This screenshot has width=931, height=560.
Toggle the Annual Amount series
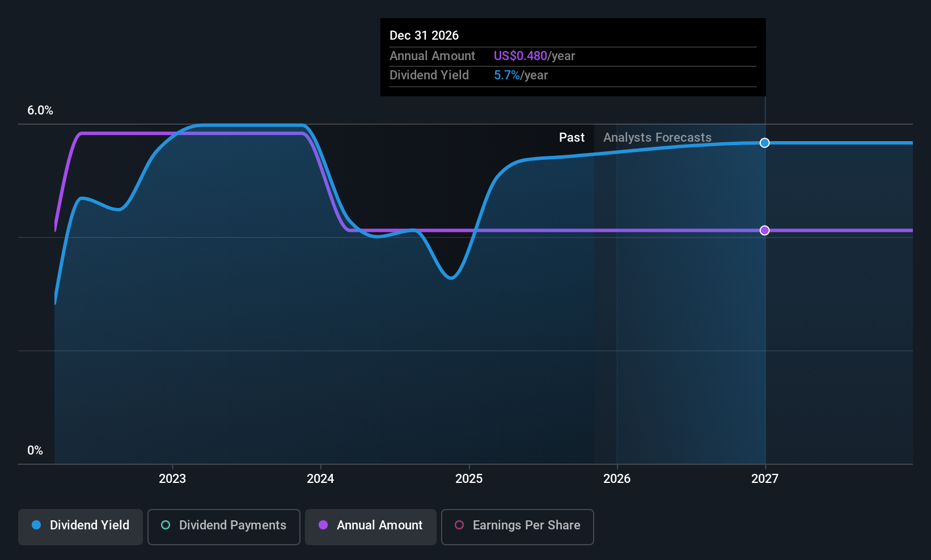pyautogui.click(x=371, y=527)
